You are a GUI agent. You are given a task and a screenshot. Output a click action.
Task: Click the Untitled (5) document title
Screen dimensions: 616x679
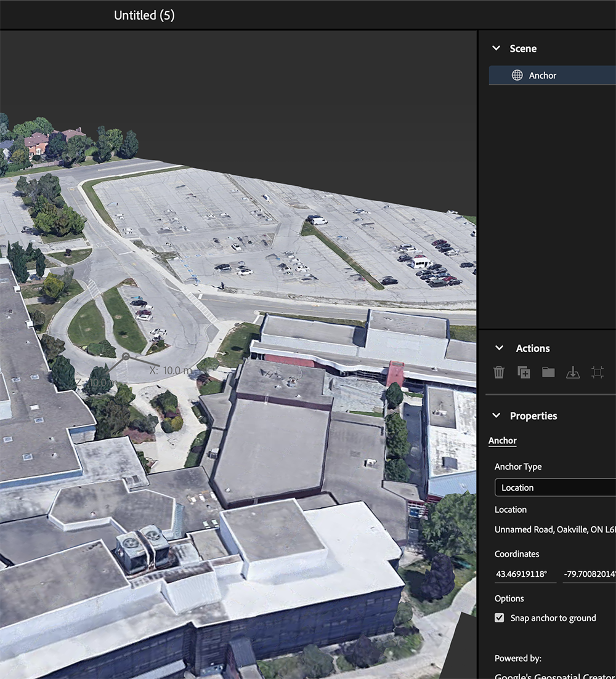[144, 15]
